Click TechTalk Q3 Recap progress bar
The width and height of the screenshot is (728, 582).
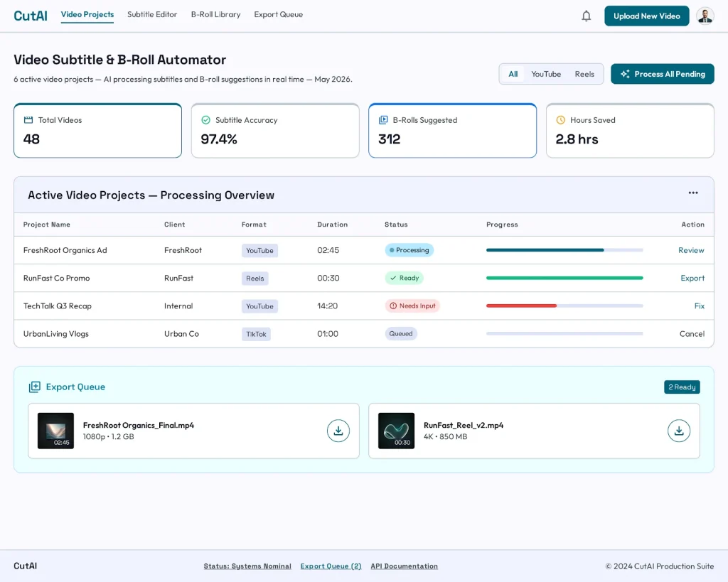pos(564,306)
